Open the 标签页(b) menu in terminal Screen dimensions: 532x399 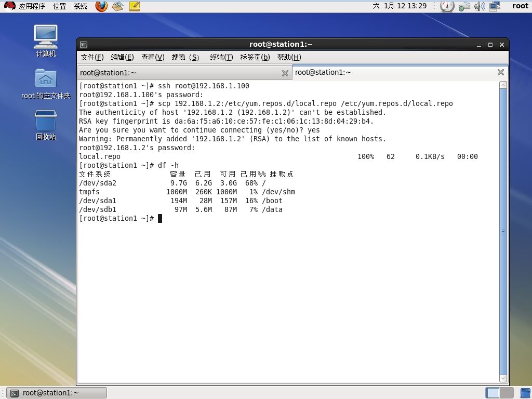click(x=255, y=57)
